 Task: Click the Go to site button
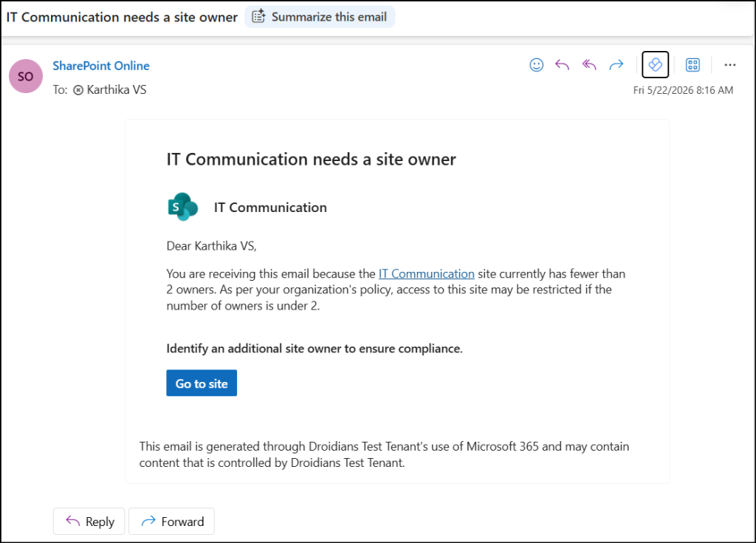click(x=202, y=383)
